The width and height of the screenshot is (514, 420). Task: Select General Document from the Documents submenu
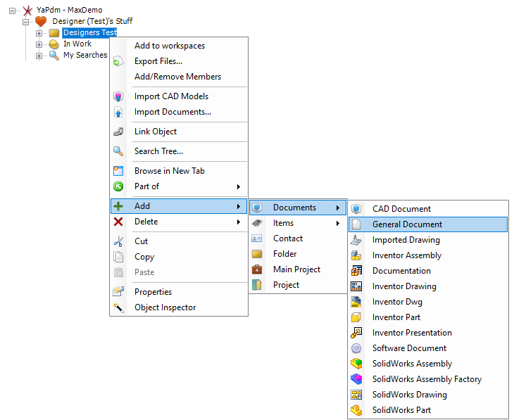click(x=407, y=224)
